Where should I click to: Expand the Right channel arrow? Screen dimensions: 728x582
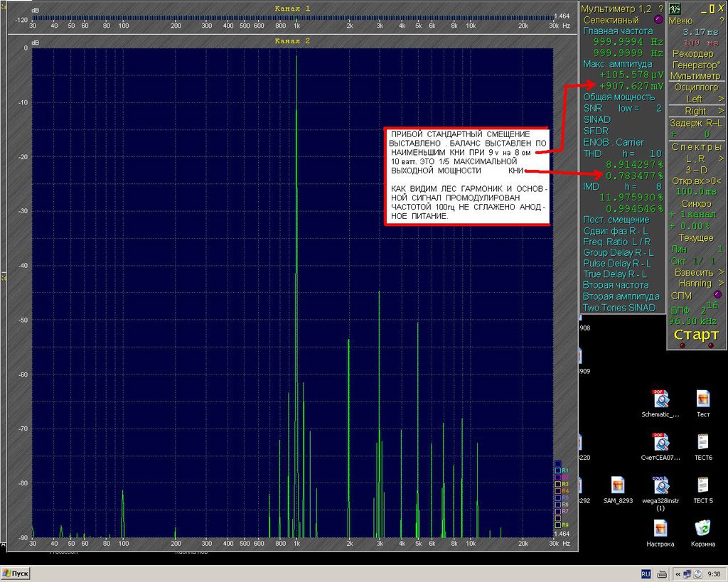pyautogui.click(x=721, y=111)
